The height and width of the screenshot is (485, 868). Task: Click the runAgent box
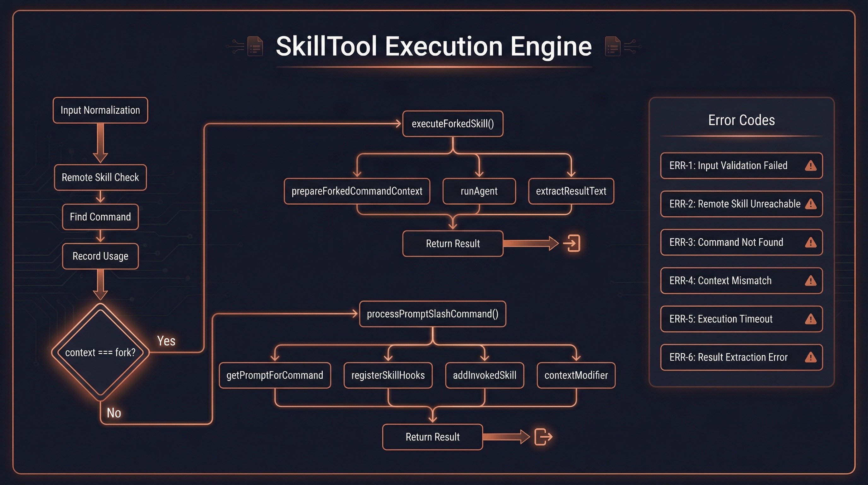pos(479,191)
